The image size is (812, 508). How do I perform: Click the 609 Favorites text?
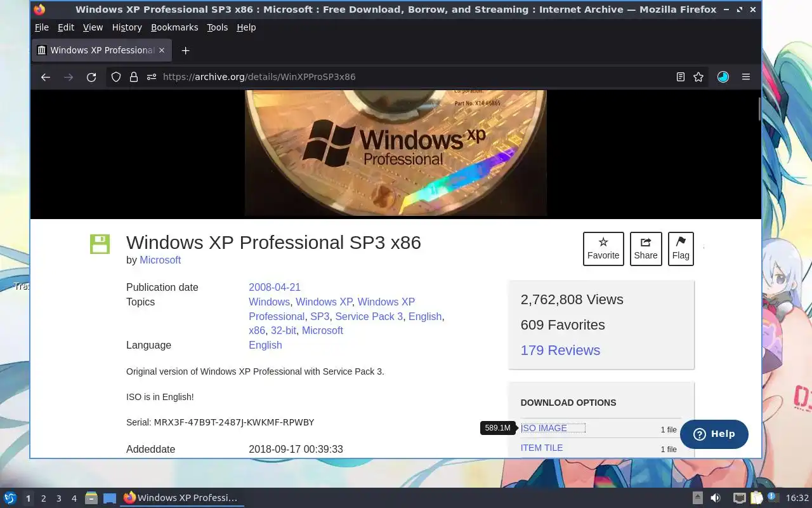(x=563, y=324)
